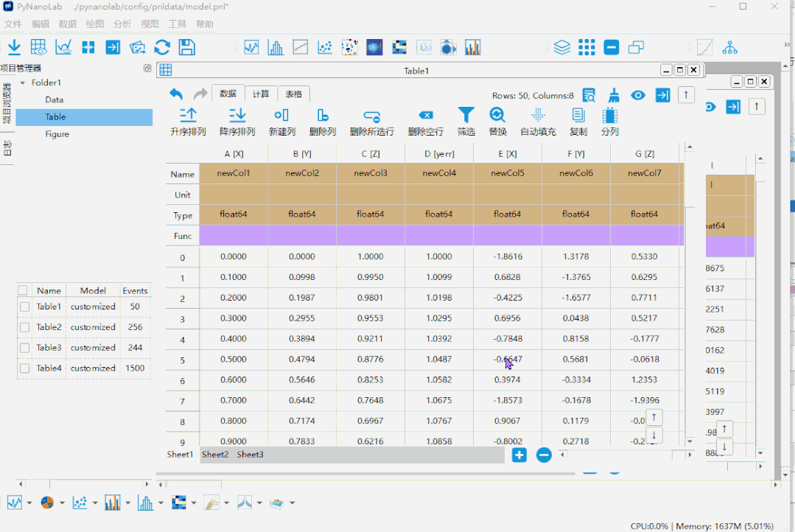Switch to Sheet3 tab
Screen dimensions: 795x532
point(250,455)
